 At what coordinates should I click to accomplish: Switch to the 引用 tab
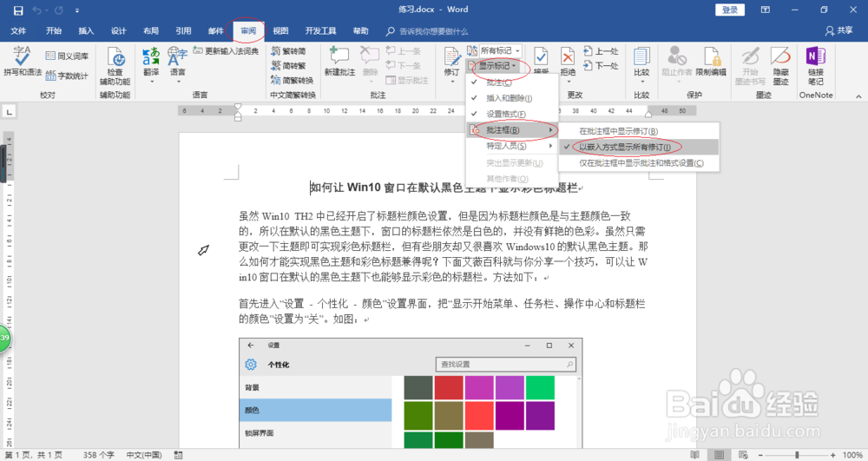[183, 31]
